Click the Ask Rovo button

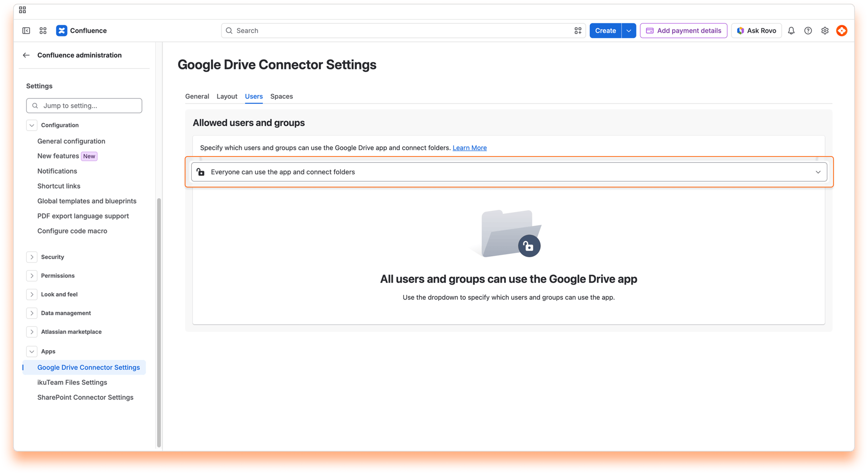(756, 31)
